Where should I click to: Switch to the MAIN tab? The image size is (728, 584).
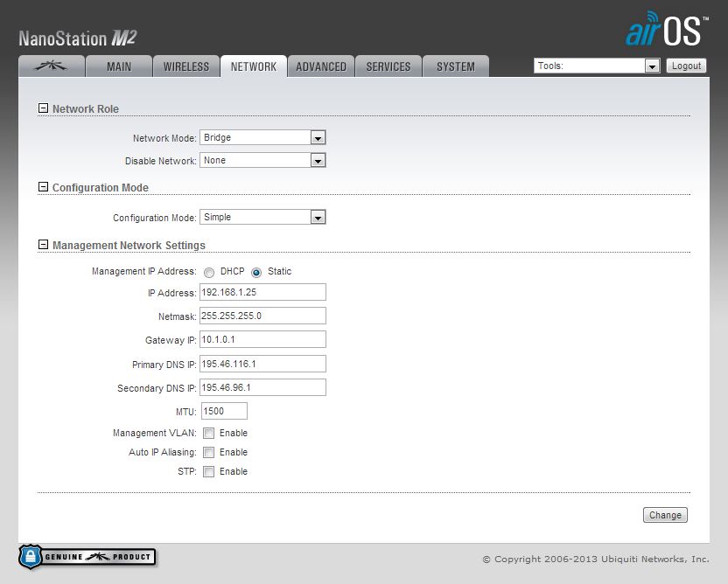119,66
